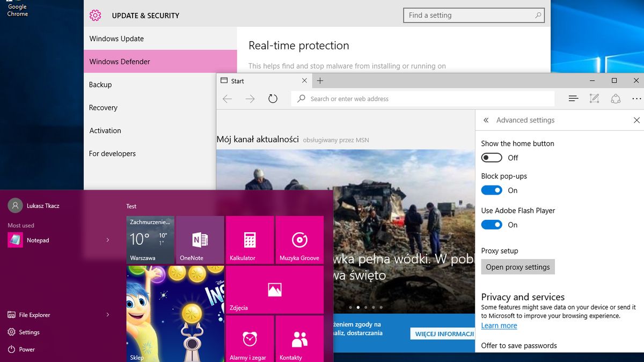Open Google Chrome desktop shortcut

(17, 9)
